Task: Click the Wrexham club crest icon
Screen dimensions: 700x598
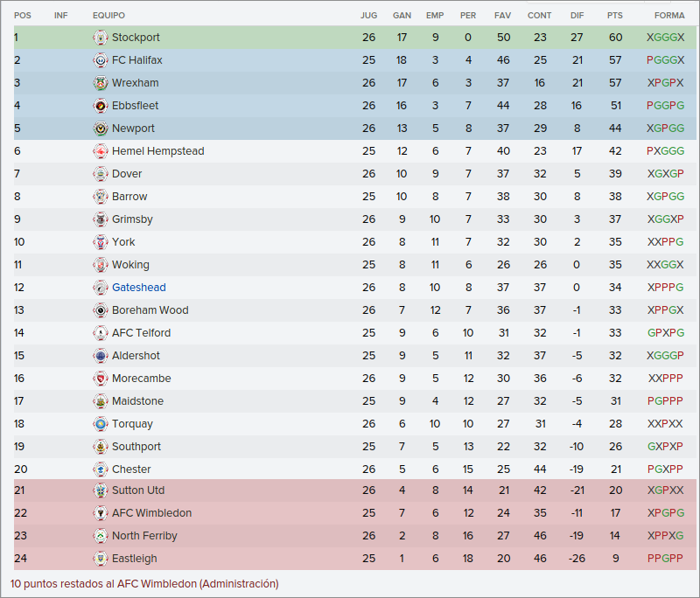Action: click(101, 83)
